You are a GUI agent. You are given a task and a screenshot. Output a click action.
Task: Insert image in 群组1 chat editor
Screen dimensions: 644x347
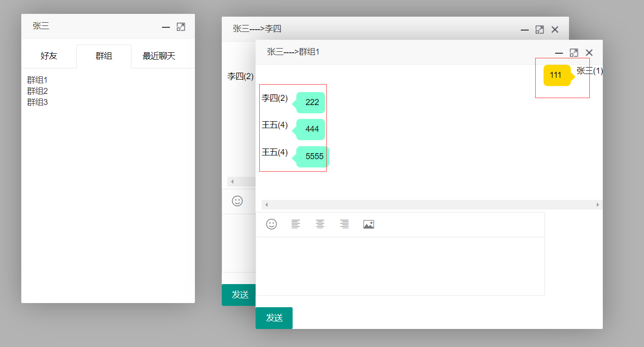click(369, 224)
